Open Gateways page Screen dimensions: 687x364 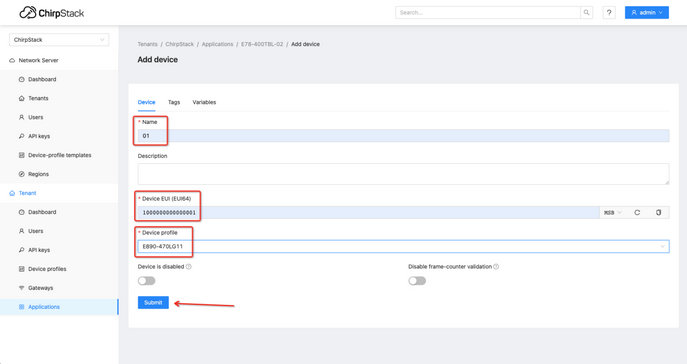click(40, 288)
